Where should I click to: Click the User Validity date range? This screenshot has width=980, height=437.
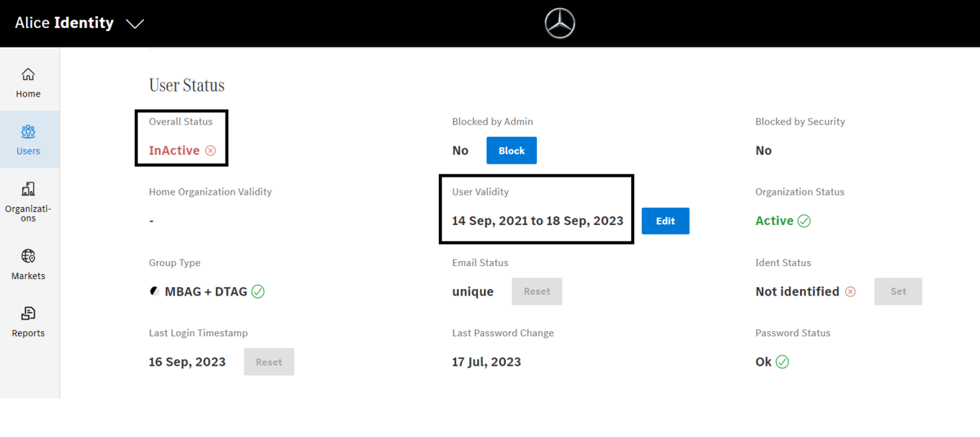537,221
